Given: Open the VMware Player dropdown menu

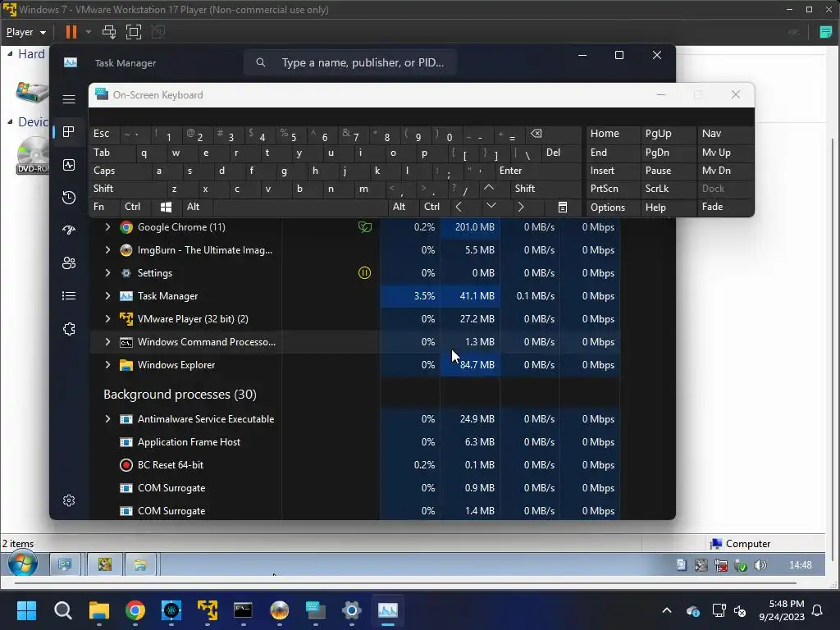Looking at the screenshot, I should point(25,32).
